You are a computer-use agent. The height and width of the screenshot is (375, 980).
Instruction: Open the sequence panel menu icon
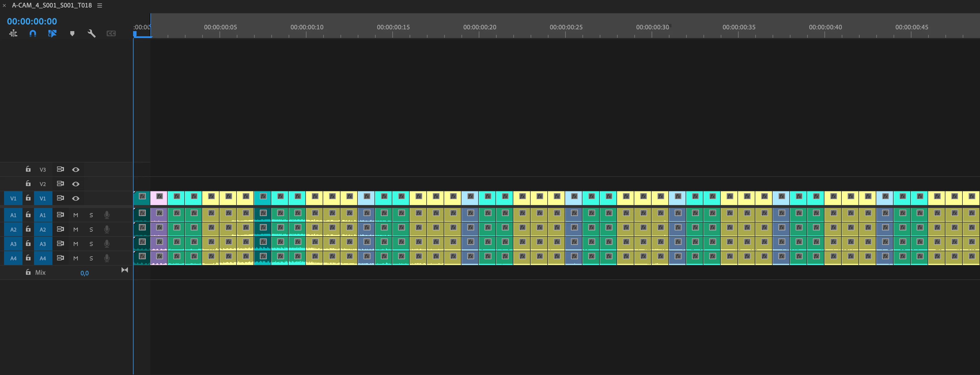[x=100, y=5]
